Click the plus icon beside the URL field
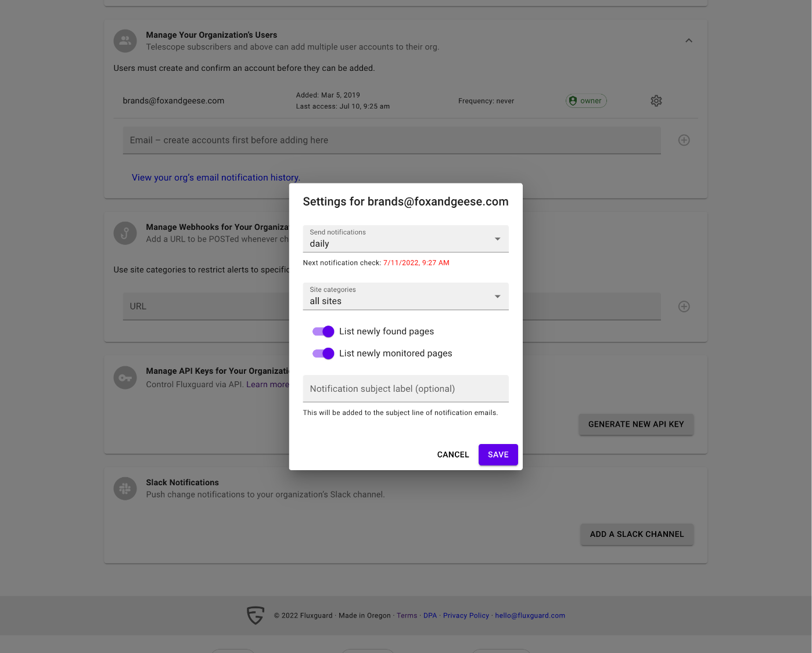 (x=684, y=306)
